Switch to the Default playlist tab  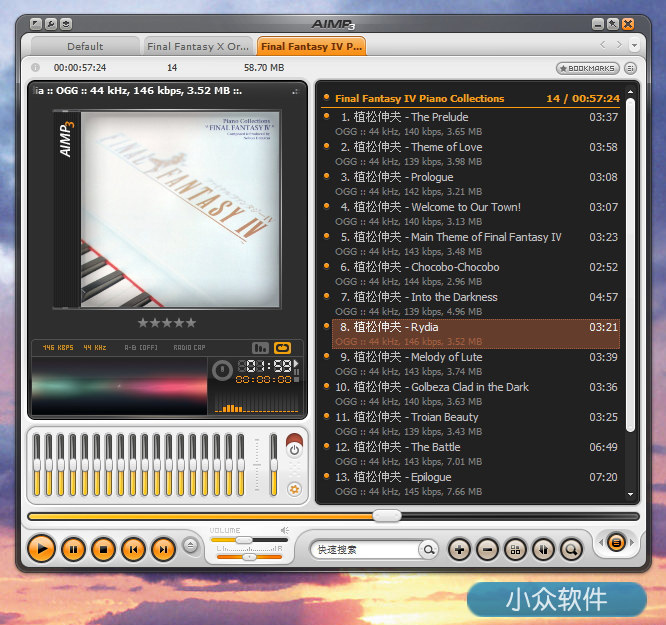tap(85, 46)
